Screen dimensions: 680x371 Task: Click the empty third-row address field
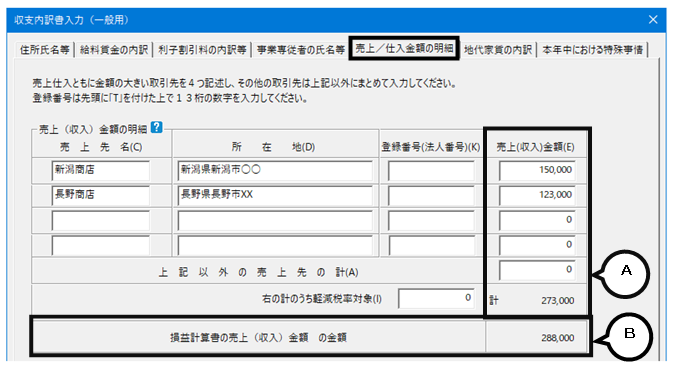[275, 220]
